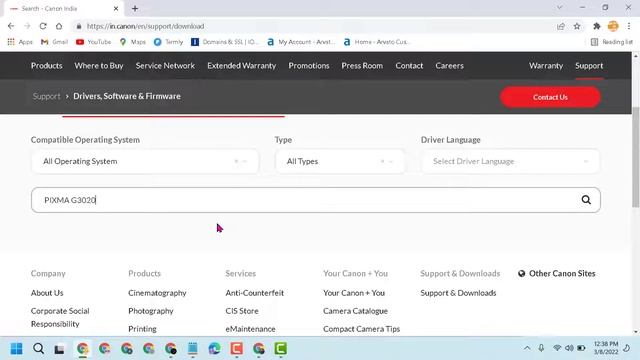
Task: Open Press Room menu item
Action: tap(362, 65)
